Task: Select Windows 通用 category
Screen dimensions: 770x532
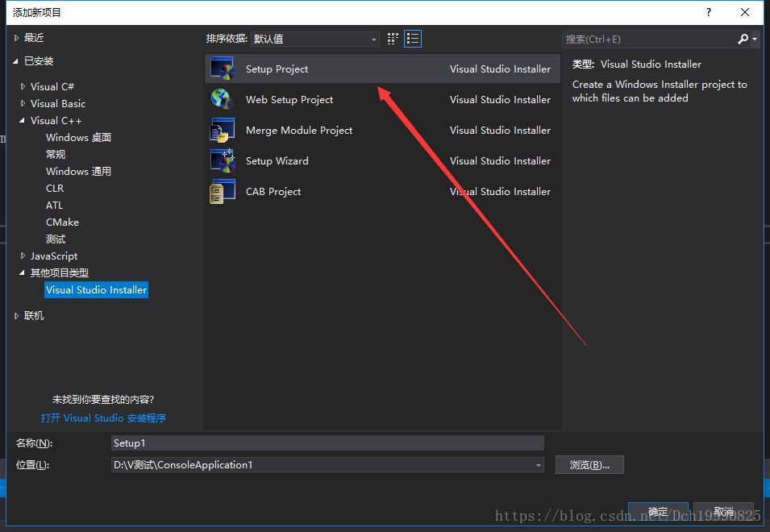Action: (x=78, y=171)
